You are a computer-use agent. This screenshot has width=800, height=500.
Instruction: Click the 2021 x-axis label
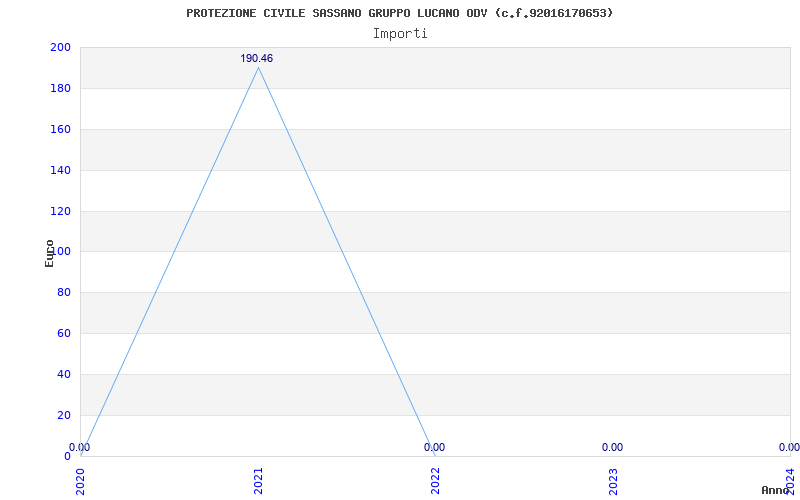258,481
